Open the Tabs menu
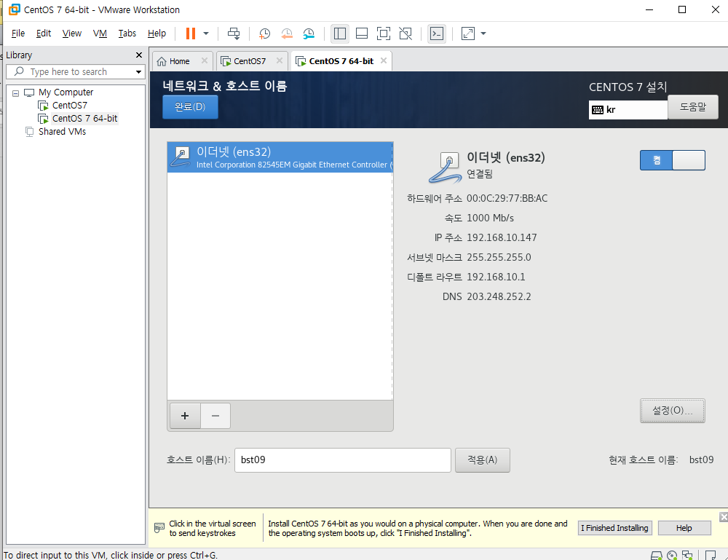The height and width of the screenshot is (560, 728). 127,33
